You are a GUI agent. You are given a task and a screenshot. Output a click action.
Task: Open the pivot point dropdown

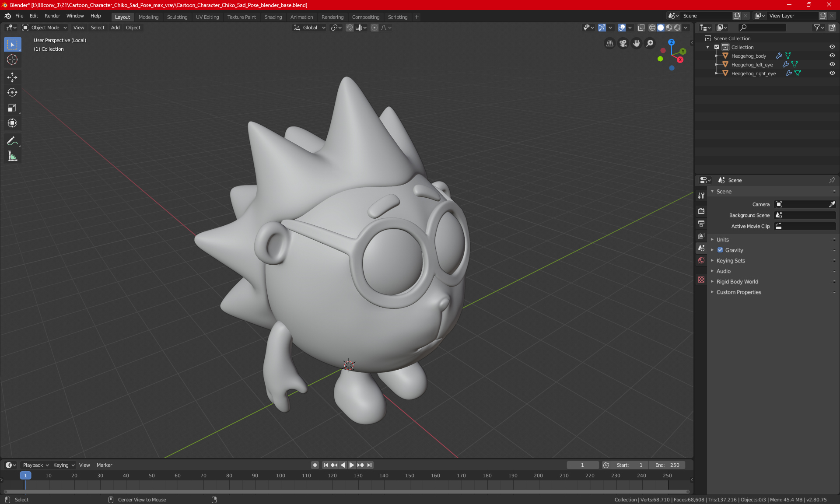click(336, 28)
